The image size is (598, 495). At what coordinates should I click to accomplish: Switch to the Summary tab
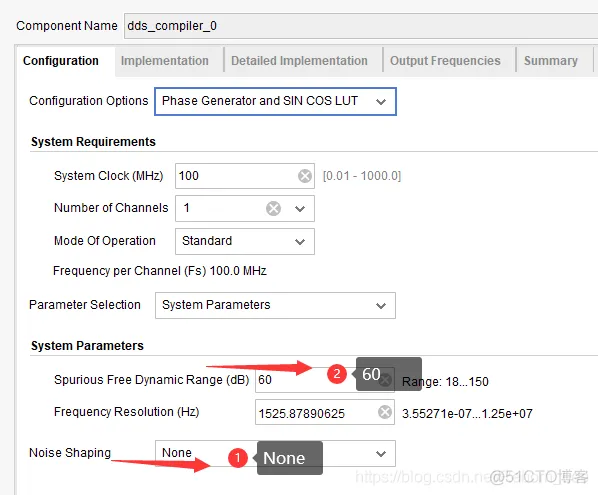coord(551,61)
